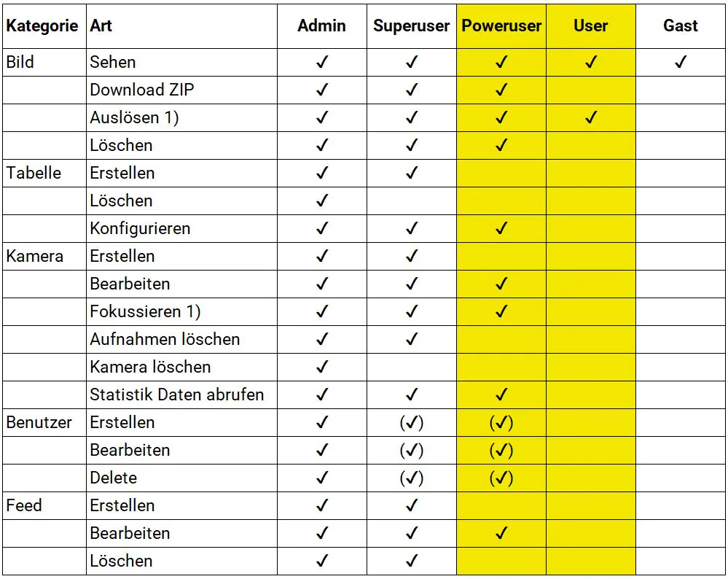Select the Feed category cell
Viewport: 728px width, 579px height.
pos(24,506)
